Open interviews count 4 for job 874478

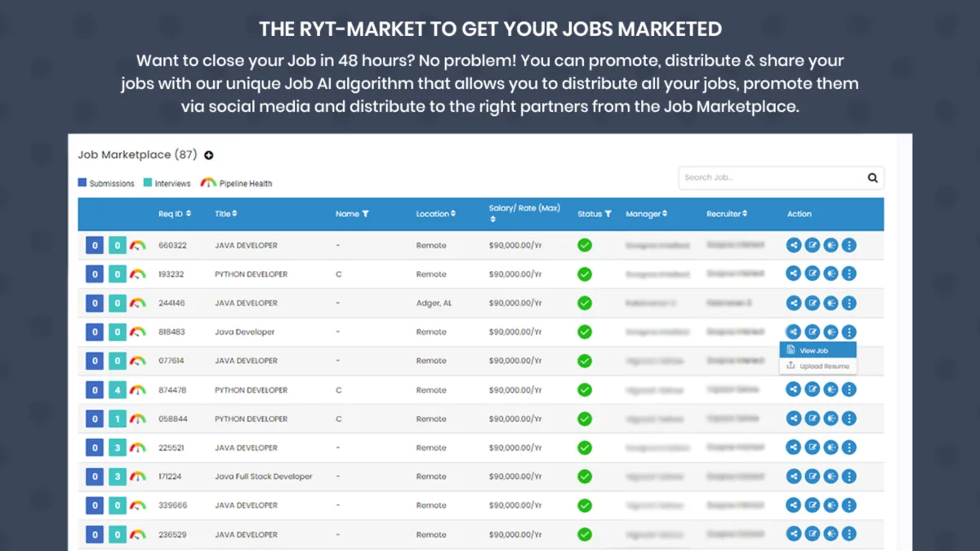click(x=118, y=390)
